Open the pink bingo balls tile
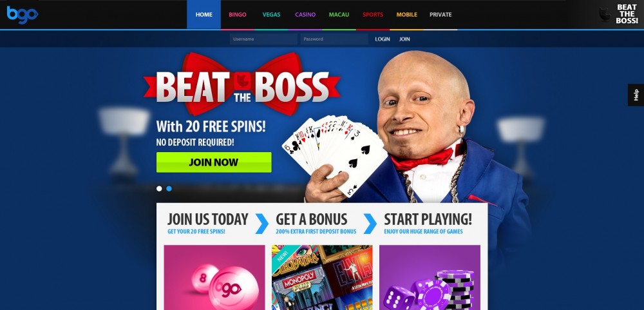This screenshot has width=644, height=310. click(x=214, y=278)
